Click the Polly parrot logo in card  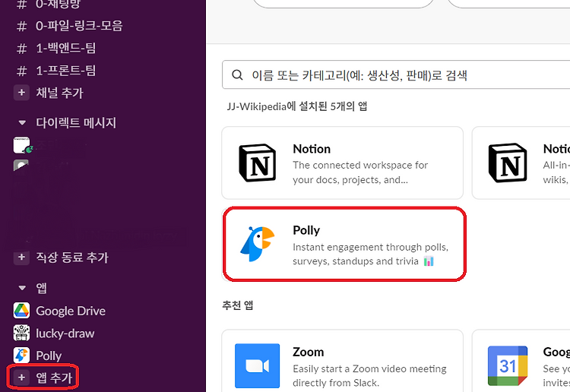[258, 244]
